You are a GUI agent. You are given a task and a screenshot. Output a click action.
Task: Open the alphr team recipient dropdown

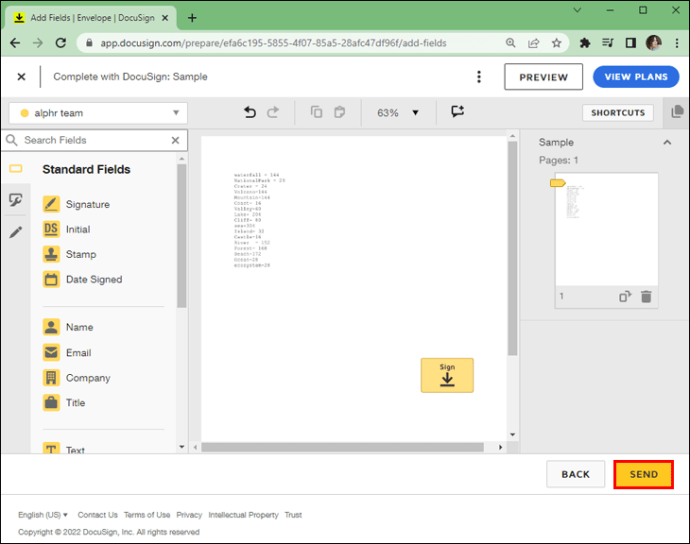pos(98,113)
